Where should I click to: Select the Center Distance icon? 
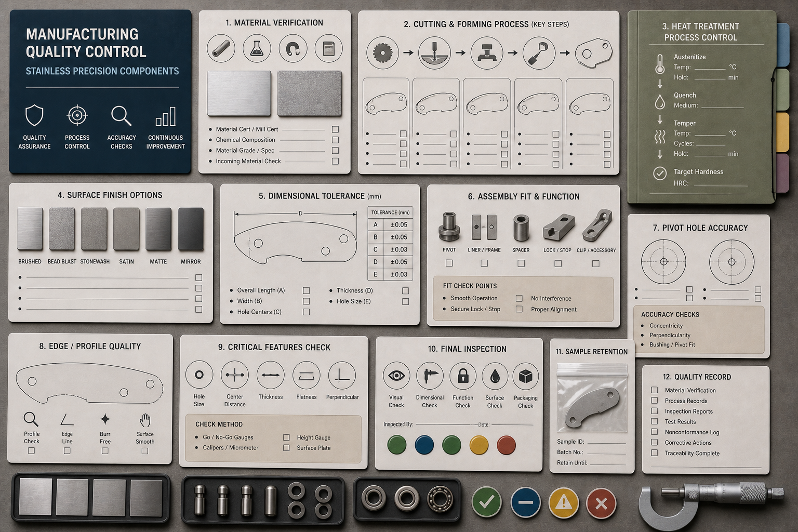[235, 375]
